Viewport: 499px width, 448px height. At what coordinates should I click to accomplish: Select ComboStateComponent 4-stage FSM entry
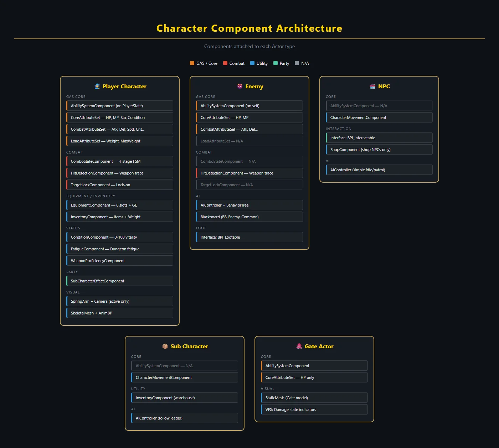(120, 161)
